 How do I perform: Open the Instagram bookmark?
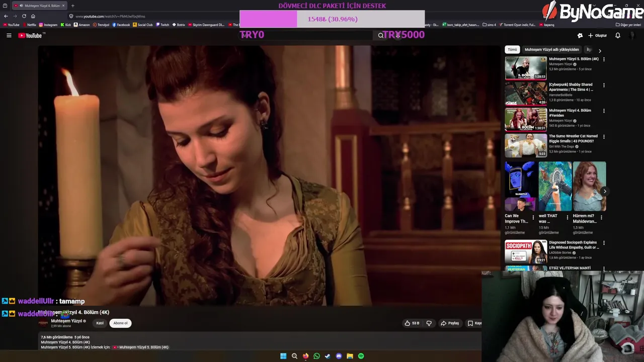click(48, 25)
